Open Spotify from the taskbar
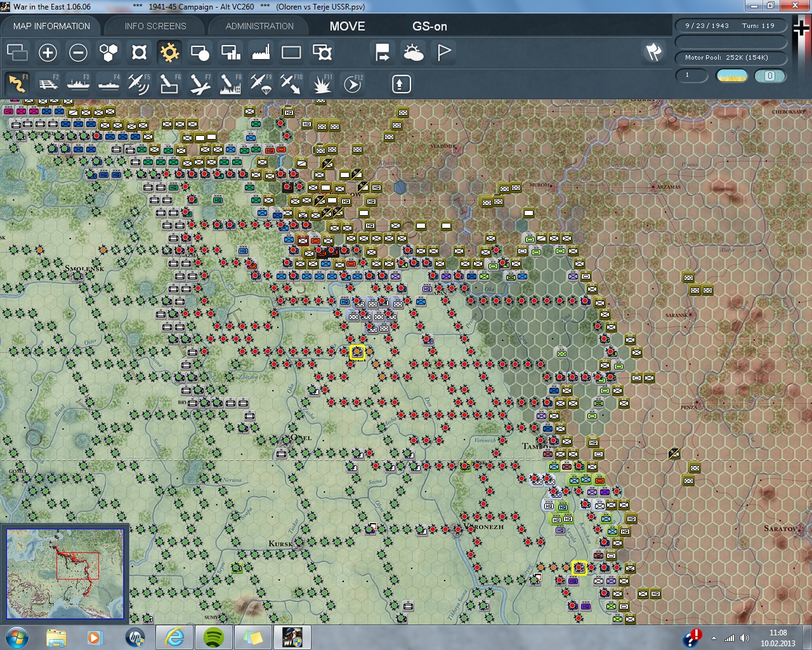 214,637
